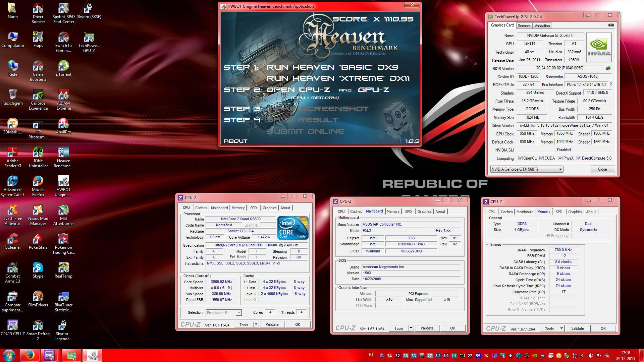
Task: Open Memory tab in Mainboard CPU-Z window
Action: (393, 212)
